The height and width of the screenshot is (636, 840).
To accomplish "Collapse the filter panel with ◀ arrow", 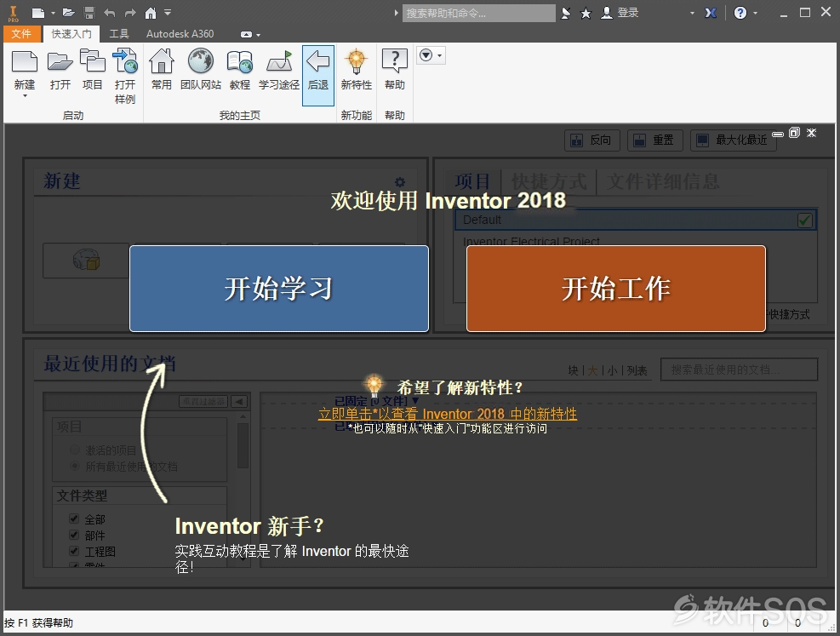I will (239, 401).
